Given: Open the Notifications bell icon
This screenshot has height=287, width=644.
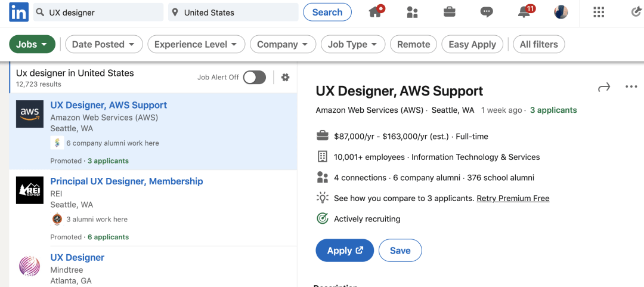Looking at the screenshot, I should pyautogui.click(x=525, y=12).
